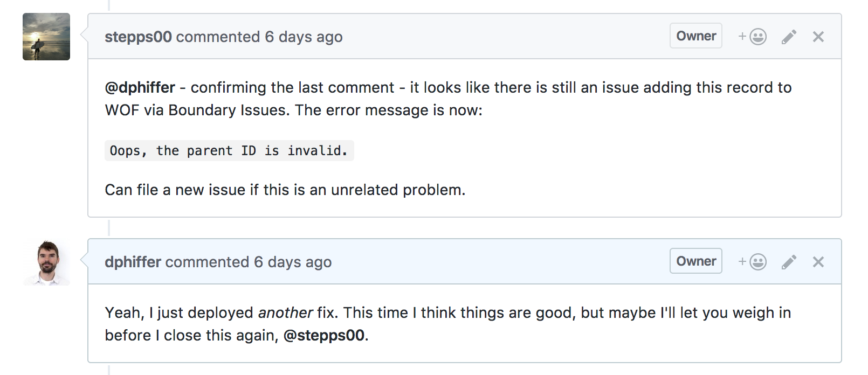Edit dphiffer's comment with pencil icon

point(789,262)
